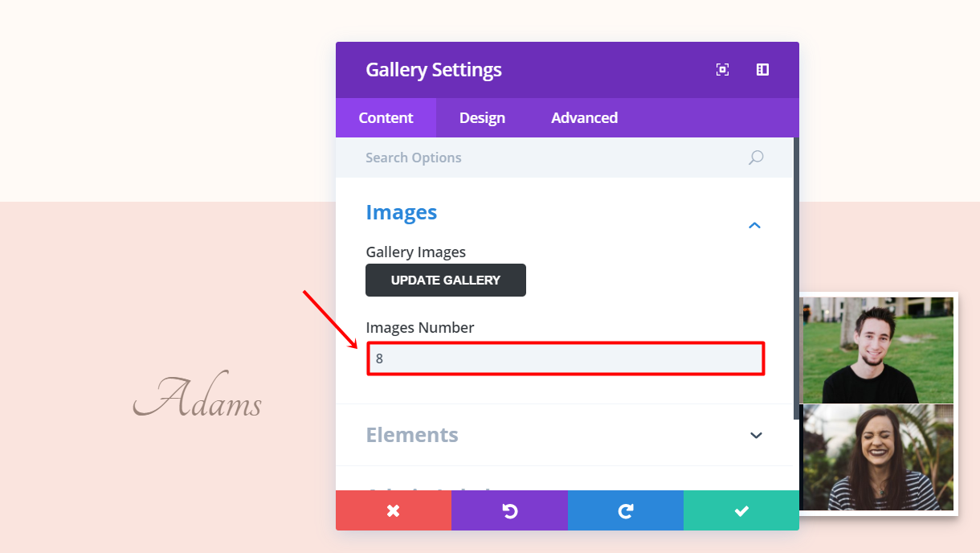Focus the Search Options field
The image size is (980, 553).
[546, 158]
